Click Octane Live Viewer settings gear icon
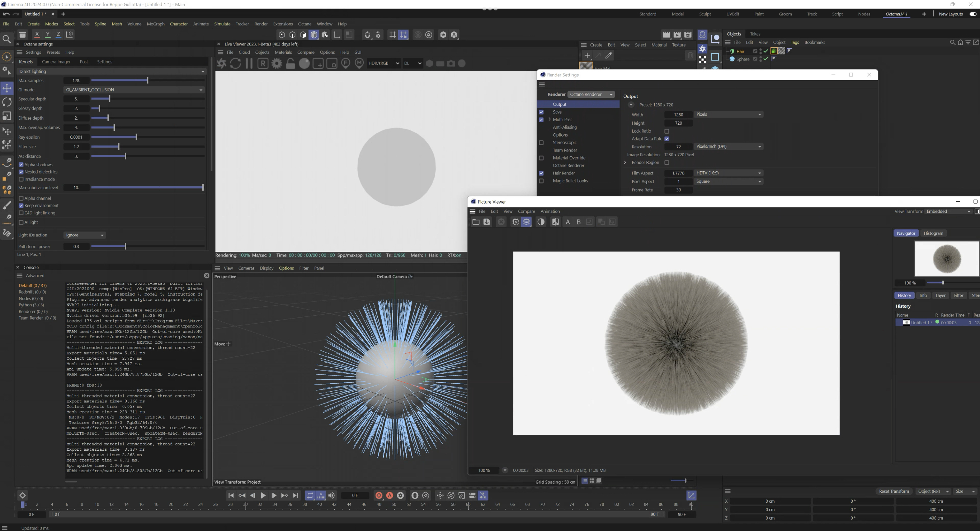 (x=277, y=63)
